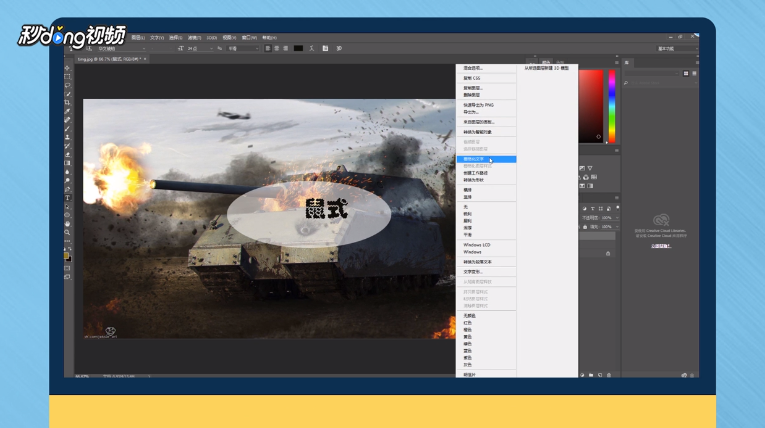Open the Create Warped Text dialog

coord(312,48)
